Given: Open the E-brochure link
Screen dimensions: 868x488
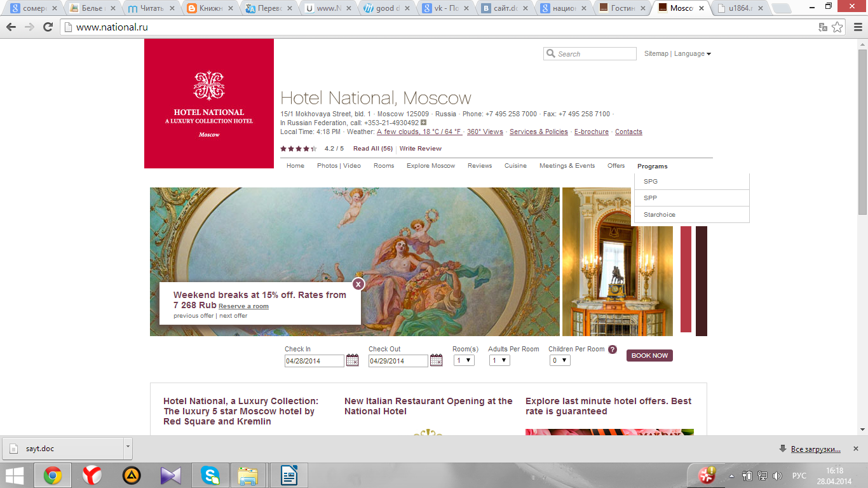Looking at the screenshot, I should (592, 132).
